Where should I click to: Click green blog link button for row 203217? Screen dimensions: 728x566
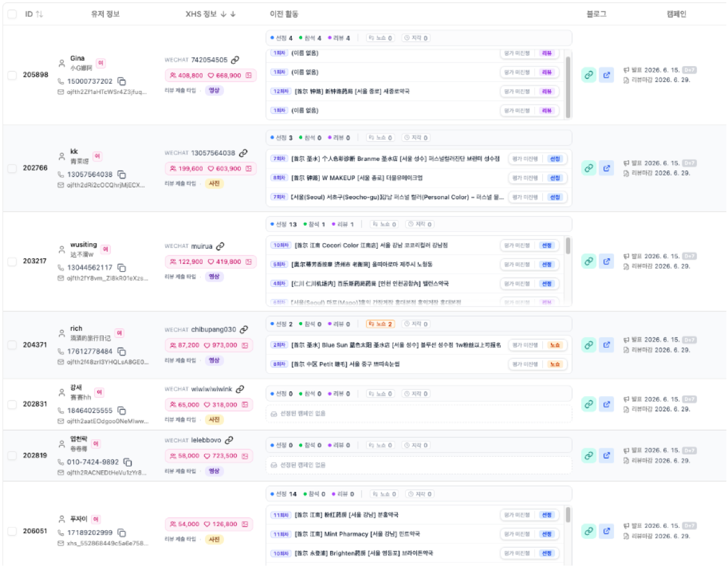click(x=588, y=261)
